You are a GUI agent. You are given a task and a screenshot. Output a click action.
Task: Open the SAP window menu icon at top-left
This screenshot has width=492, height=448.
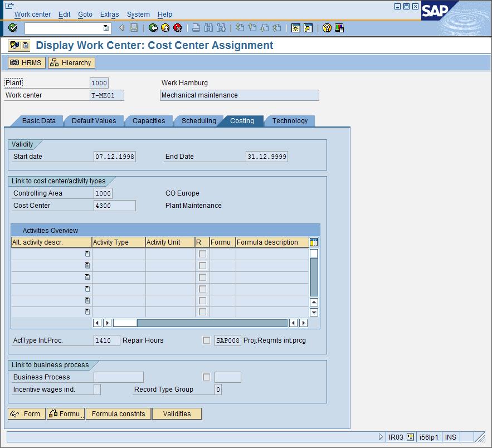click(9, 6)
